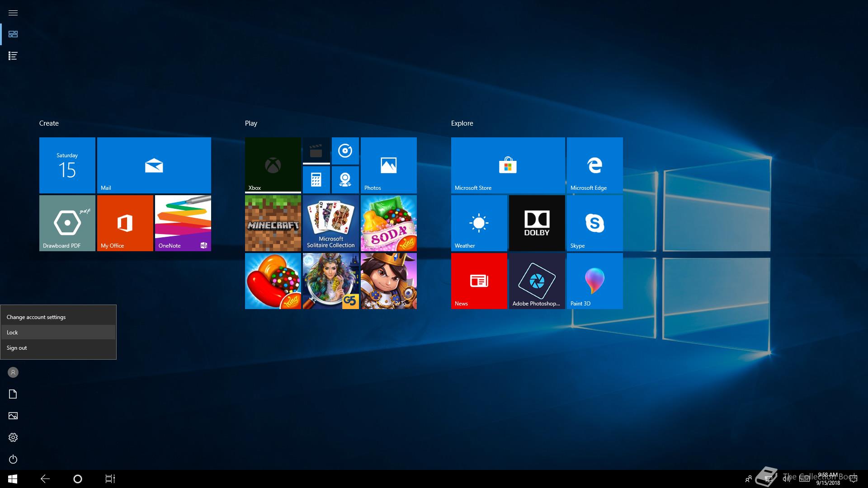Open the Power options icon

(x=13, y=459)
